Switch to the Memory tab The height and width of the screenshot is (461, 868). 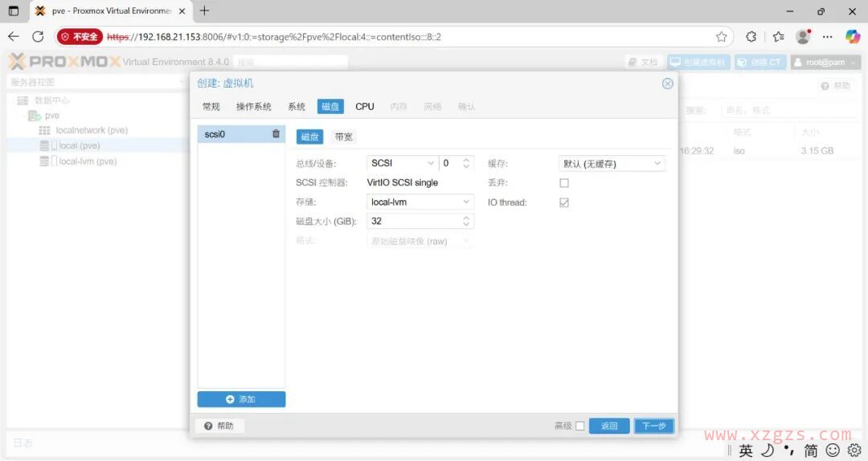coord(399,106)
